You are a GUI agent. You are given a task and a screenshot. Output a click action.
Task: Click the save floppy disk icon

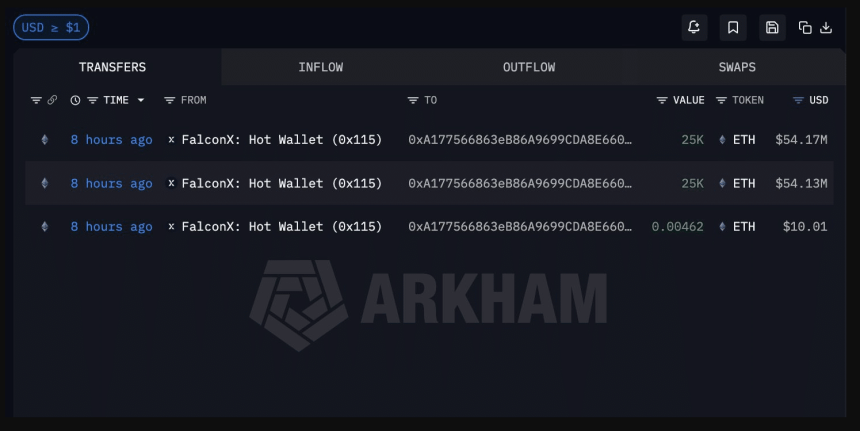pos(772,27)
